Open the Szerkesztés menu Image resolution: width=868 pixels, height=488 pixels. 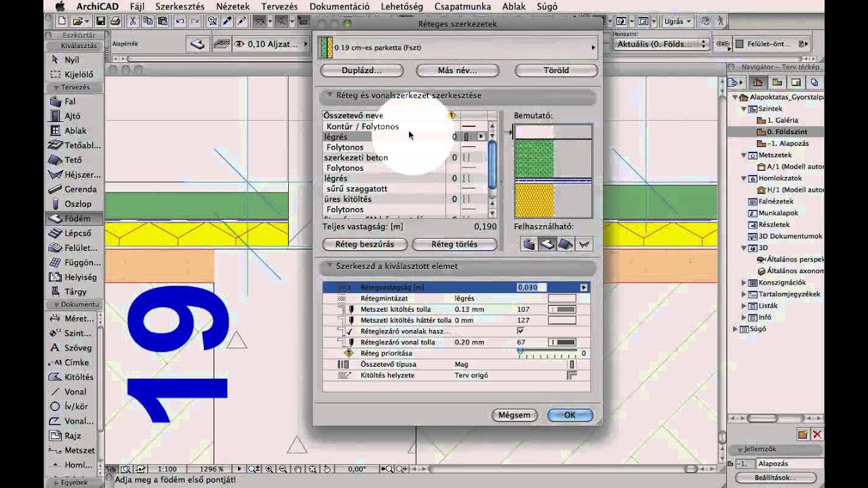(180, 6)
